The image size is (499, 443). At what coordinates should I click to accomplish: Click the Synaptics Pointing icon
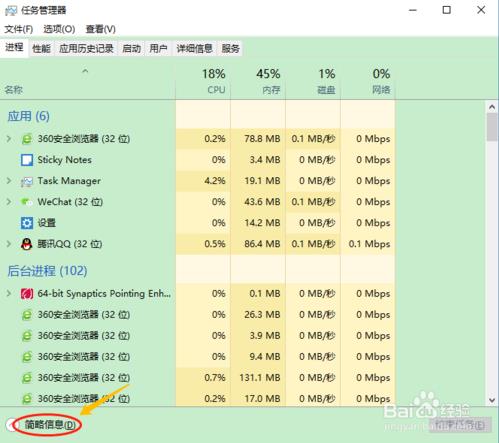tap(27, 294)
